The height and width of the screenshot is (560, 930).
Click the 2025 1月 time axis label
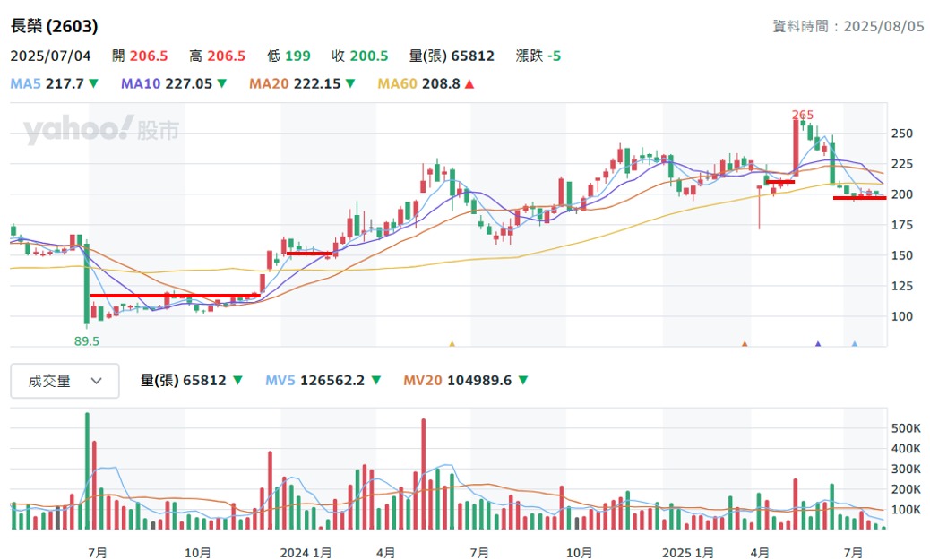point(687,552)
